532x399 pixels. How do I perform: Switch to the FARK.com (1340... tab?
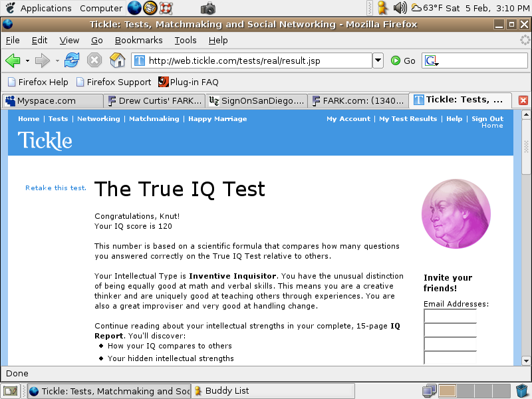(358, 101)
